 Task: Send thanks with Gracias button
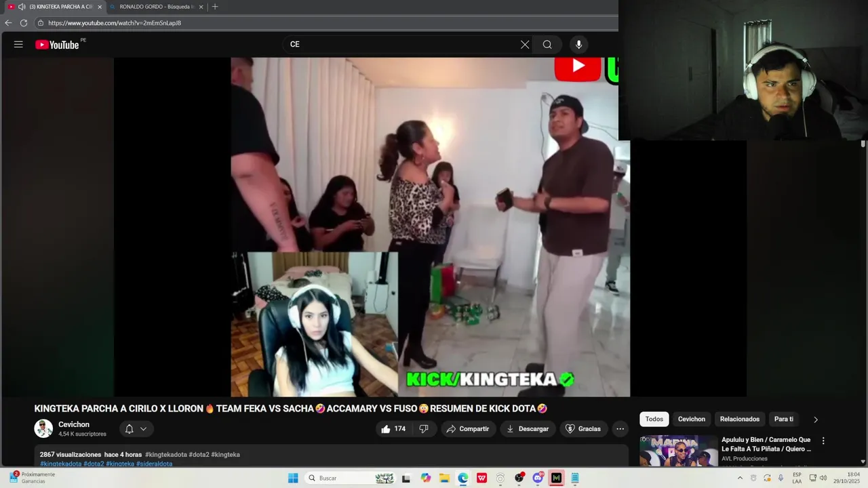pos(583,428)
